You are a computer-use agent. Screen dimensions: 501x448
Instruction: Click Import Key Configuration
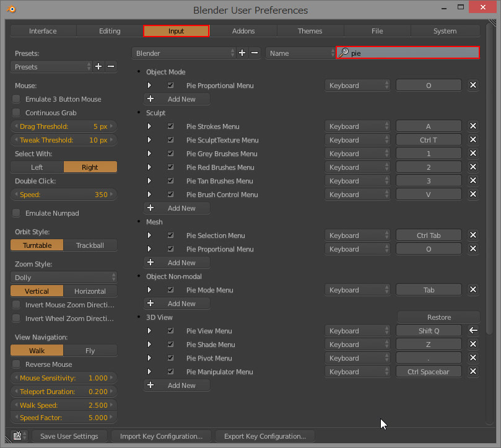(x=162, y=436)
